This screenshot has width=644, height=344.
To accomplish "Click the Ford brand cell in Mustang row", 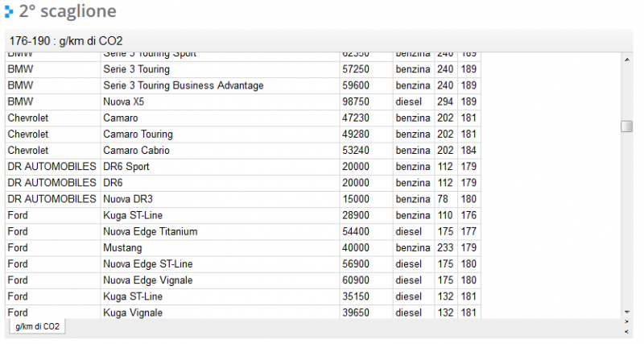I will pos(52,248).
